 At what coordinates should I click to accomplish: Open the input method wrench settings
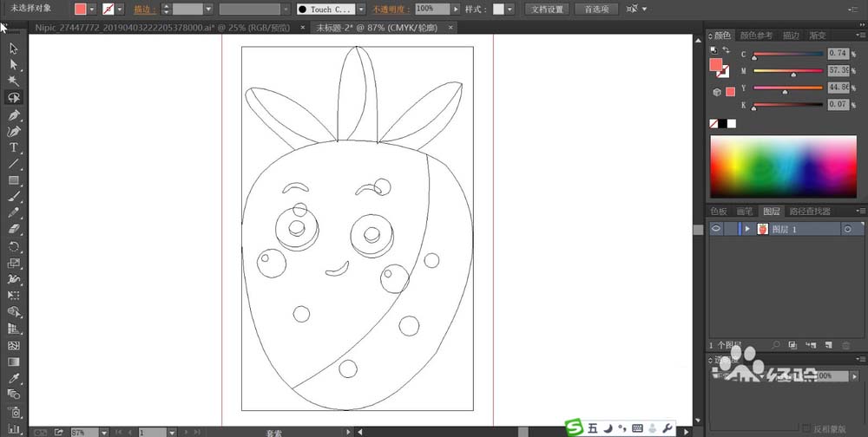(667, 427)
